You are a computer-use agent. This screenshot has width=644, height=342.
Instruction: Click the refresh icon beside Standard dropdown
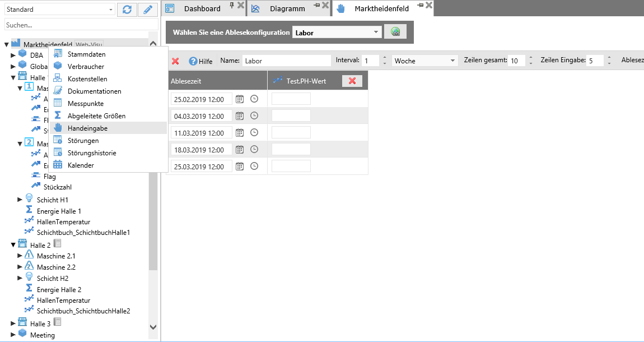click(x=127, y=10)
